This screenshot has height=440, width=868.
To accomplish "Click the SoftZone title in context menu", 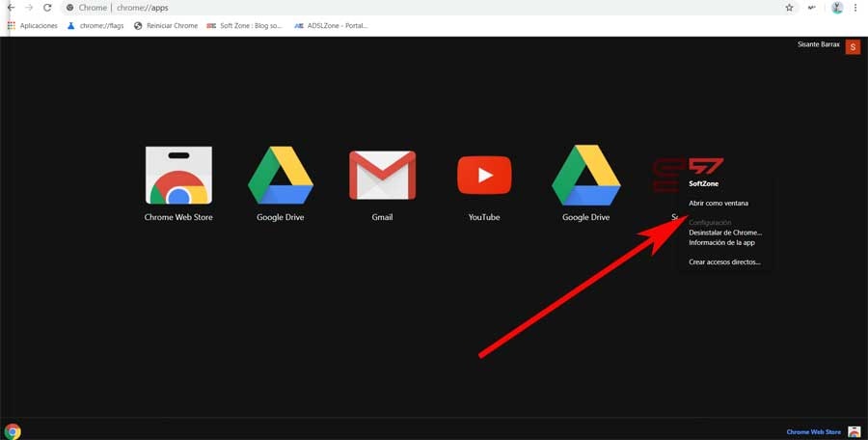I will (704, 183).
